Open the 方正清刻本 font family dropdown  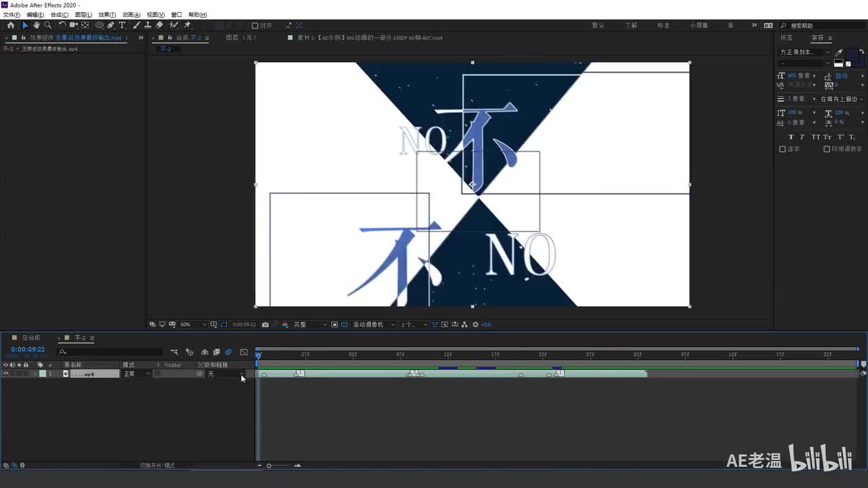[x=805, y=52]
